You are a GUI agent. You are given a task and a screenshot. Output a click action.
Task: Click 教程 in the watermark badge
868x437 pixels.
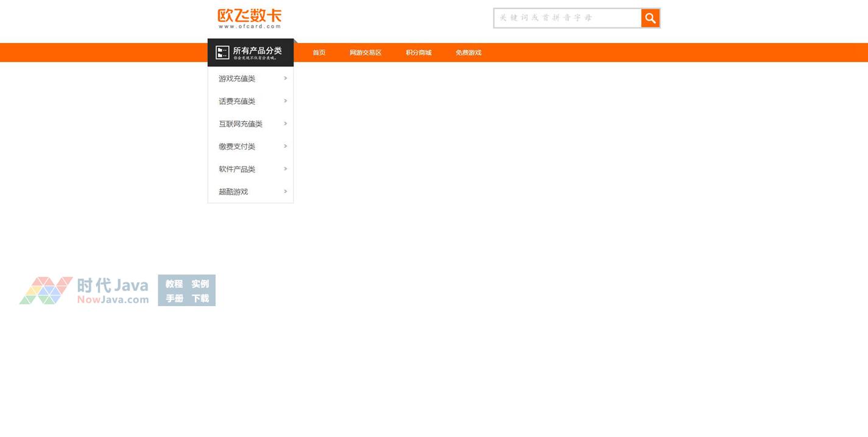(x=174, y=284)
